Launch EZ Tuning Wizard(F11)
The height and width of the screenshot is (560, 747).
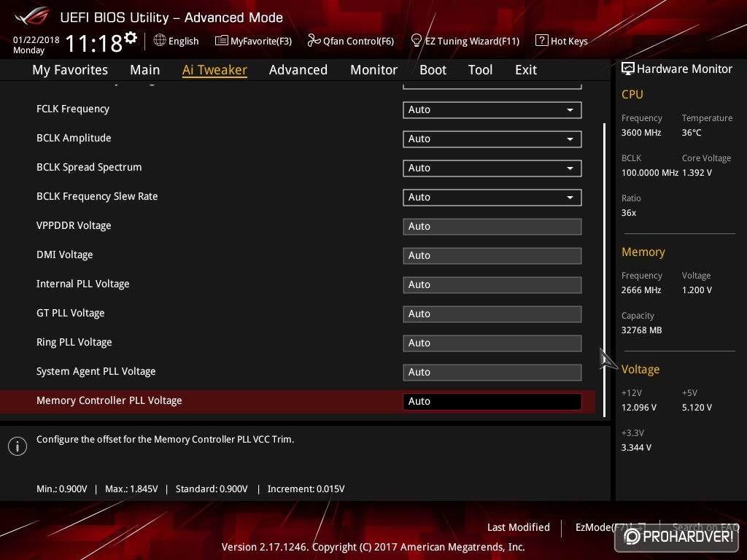click(x=465, y=41)
